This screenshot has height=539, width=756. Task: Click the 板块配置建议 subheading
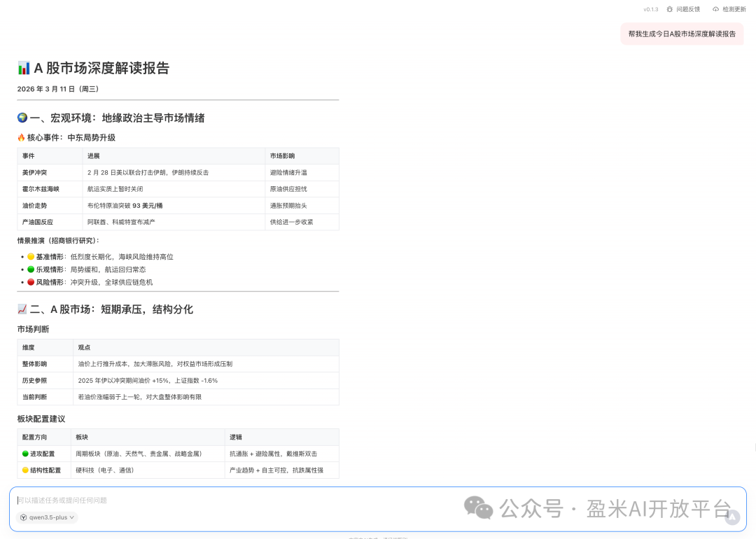pos(41,419)
